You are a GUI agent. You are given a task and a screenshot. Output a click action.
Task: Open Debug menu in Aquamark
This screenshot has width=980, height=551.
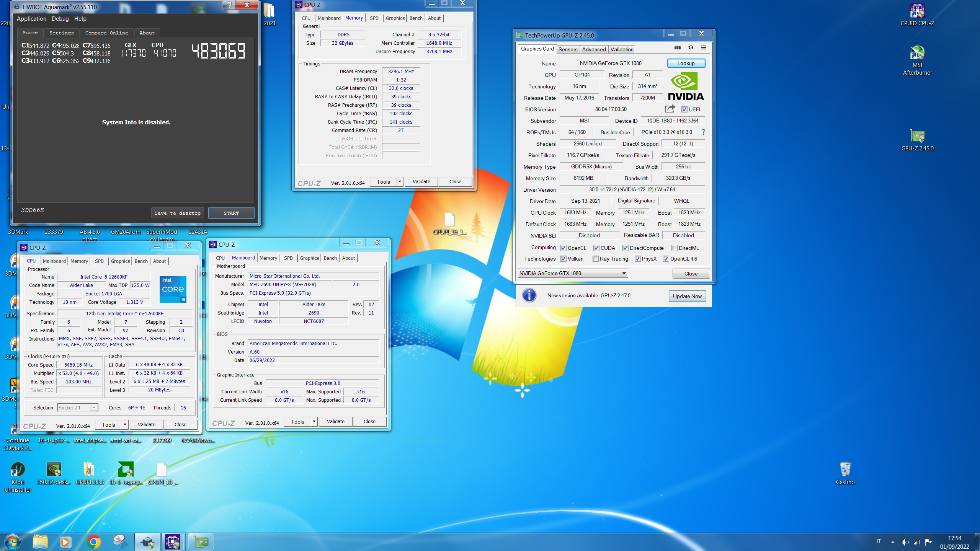tap(60, 19)
